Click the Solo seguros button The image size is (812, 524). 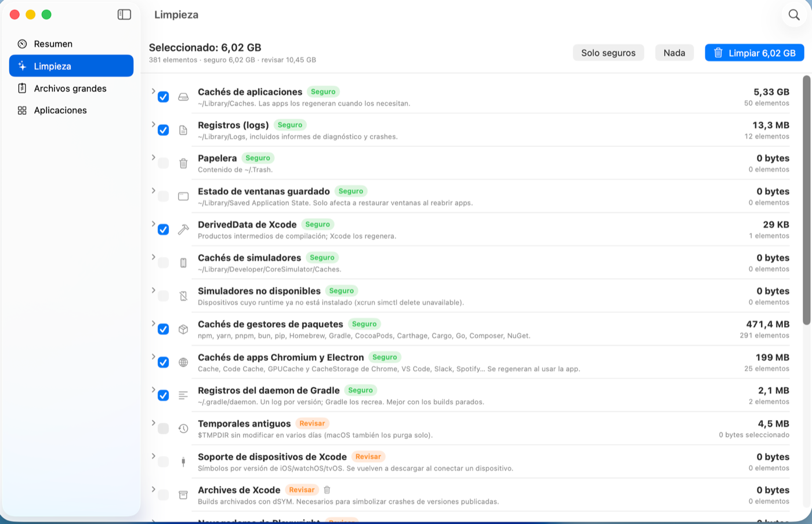[608, 53]
